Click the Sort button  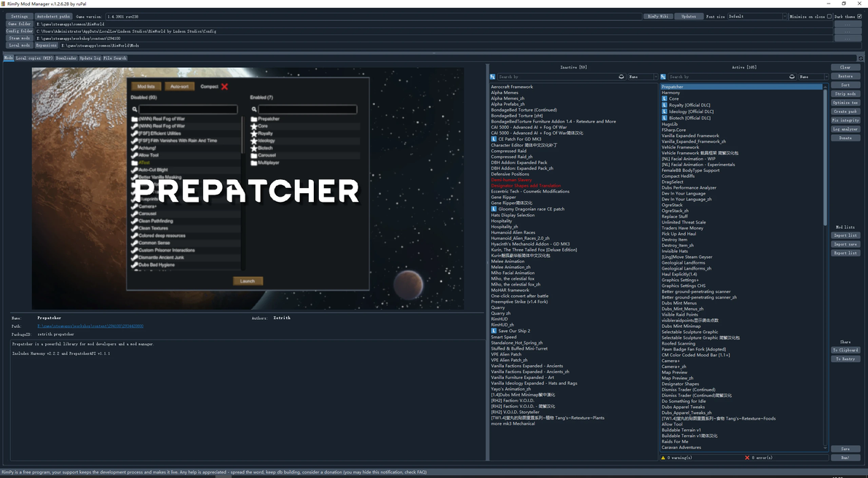(845, 85)
